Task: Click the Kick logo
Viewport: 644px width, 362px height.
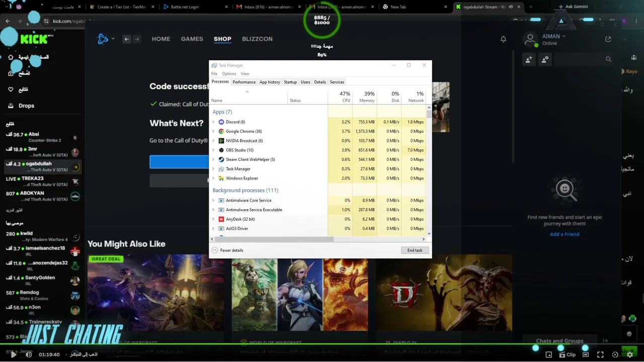Action: tap(33, 39)
